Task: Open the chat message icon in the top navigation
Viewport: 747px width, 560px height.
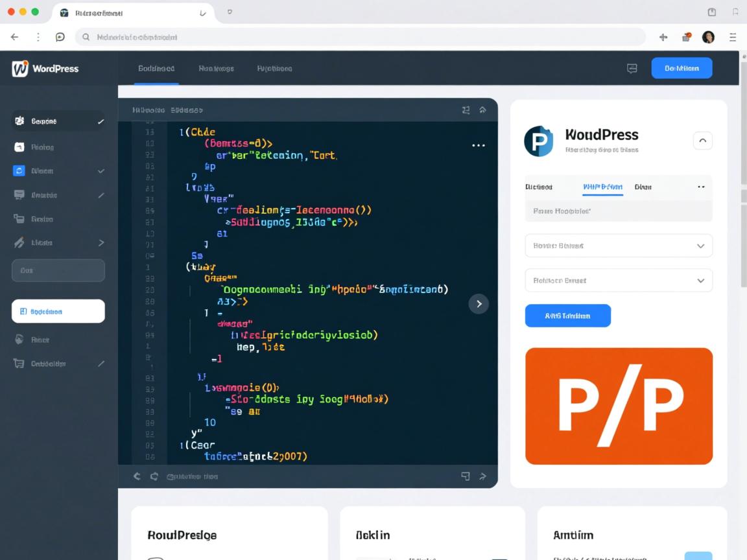Action: coord(632,68)
